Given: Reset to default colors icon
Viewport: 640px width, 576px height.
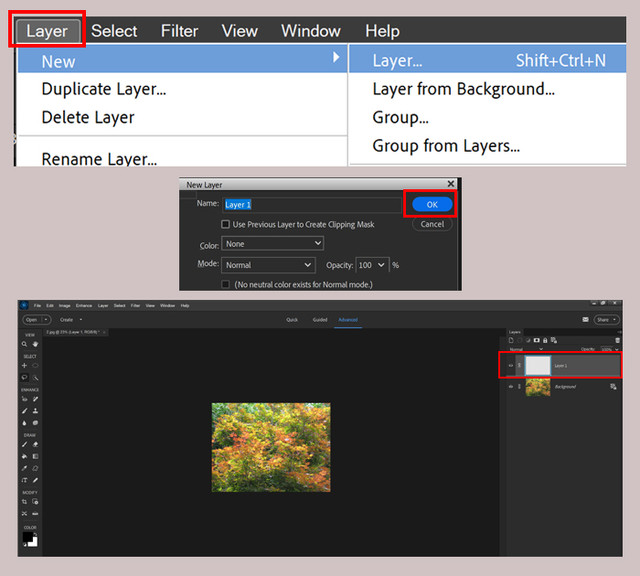Looking at the screenshot, I should pos(25,545).
